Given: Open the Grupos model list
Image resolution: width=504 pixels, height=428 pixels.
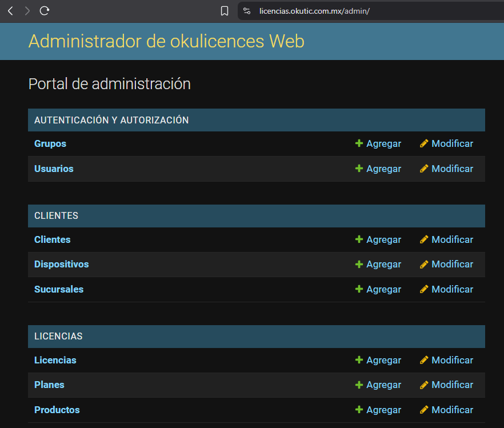Looking at the screenshot, I should point(50,143).
